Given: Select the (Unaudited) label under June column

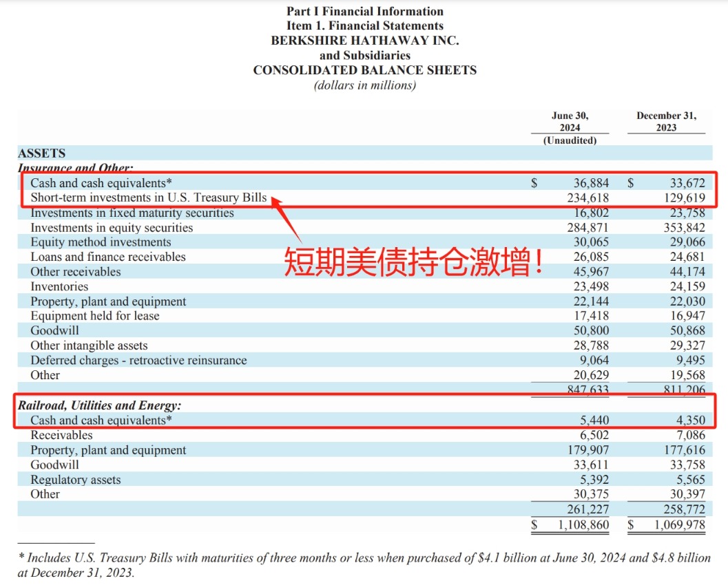Looking at the screenshot, I should click(x=570, y=140).
